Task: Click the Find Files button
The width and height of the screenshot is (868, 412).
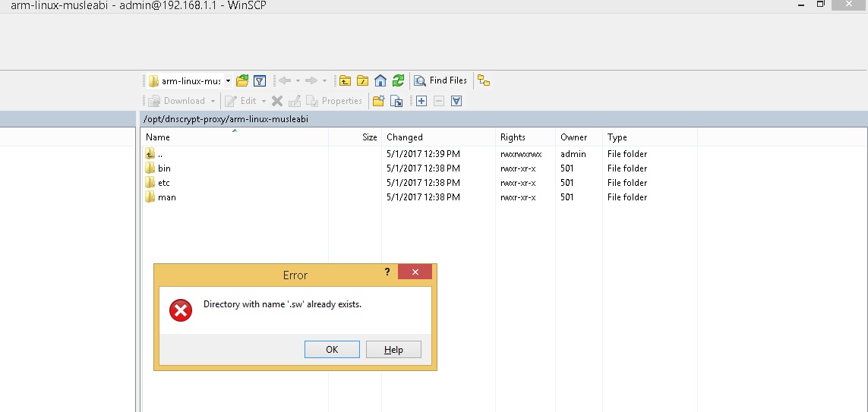Action: [440, 80]
